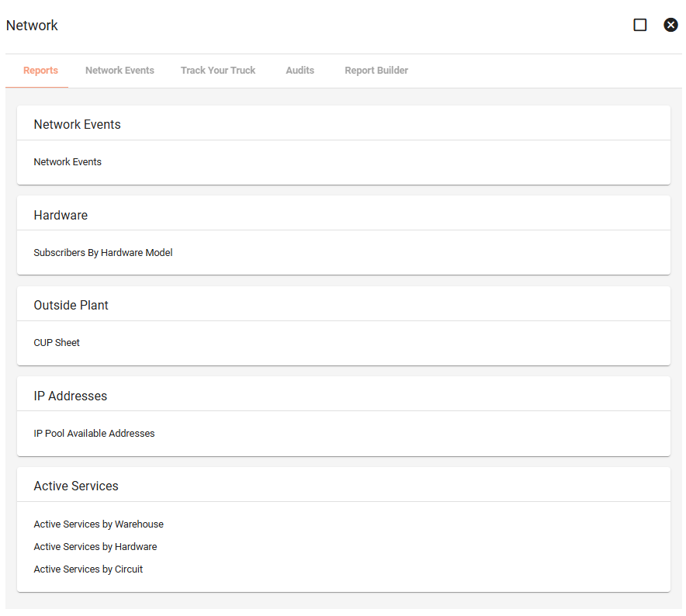Open the CUP Sheet report
The image size is (686, 616).
click(x=57, y=343)
